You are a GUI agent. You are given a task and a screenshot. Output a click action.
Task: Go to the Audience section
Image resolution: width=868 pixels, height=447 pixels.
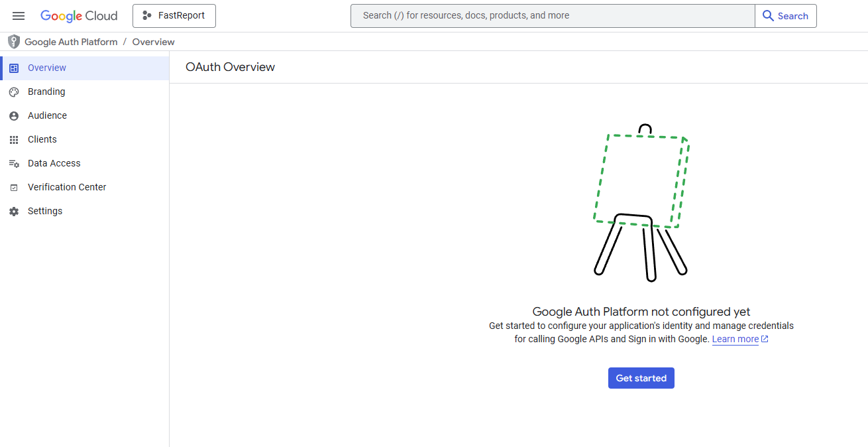pos(47,115)
